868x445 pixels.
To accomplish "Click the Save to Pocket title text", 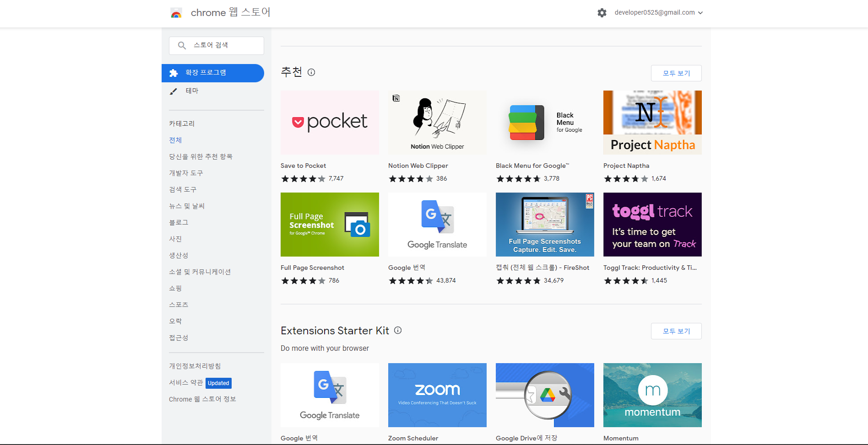I will (x=303, y=166).
